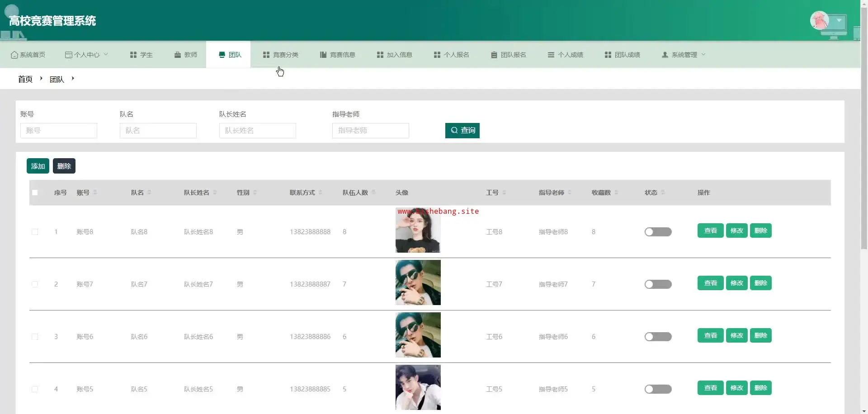The width and height of the screenshot is (868, 414).
Task: Check the row checkbox for 账号6
Action: (x=35, y=337)
